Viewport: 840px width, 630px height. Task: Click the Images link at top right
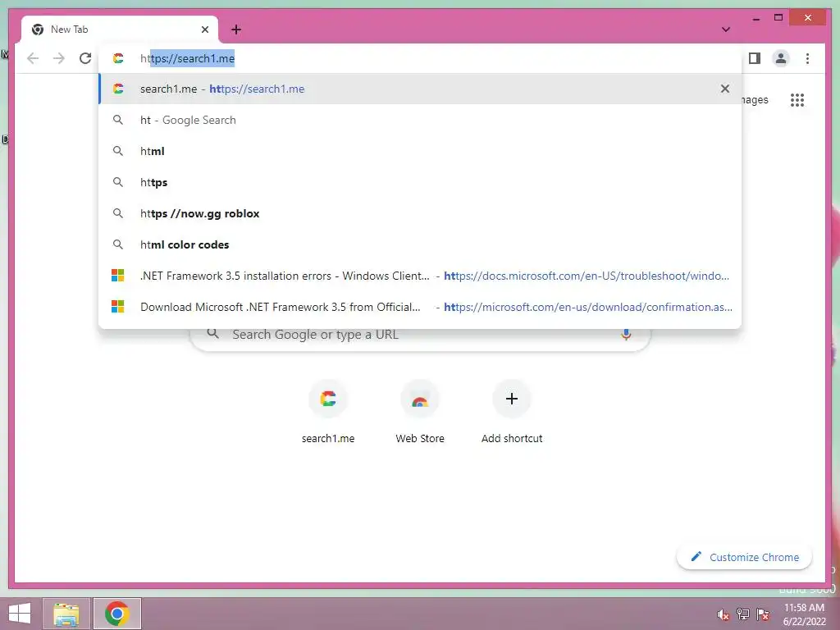755,99
